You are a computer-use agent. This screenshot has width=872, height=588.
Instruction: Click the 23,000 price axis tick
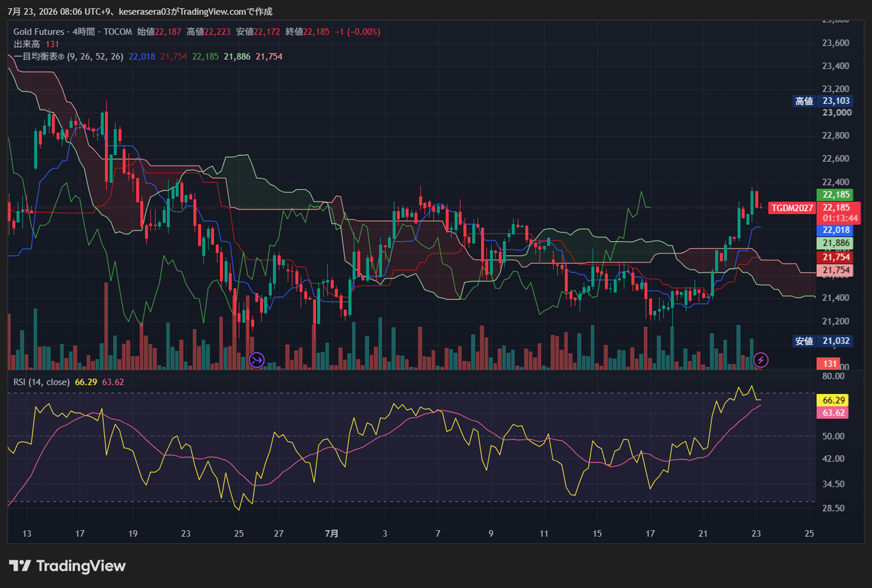pos(836,112)
